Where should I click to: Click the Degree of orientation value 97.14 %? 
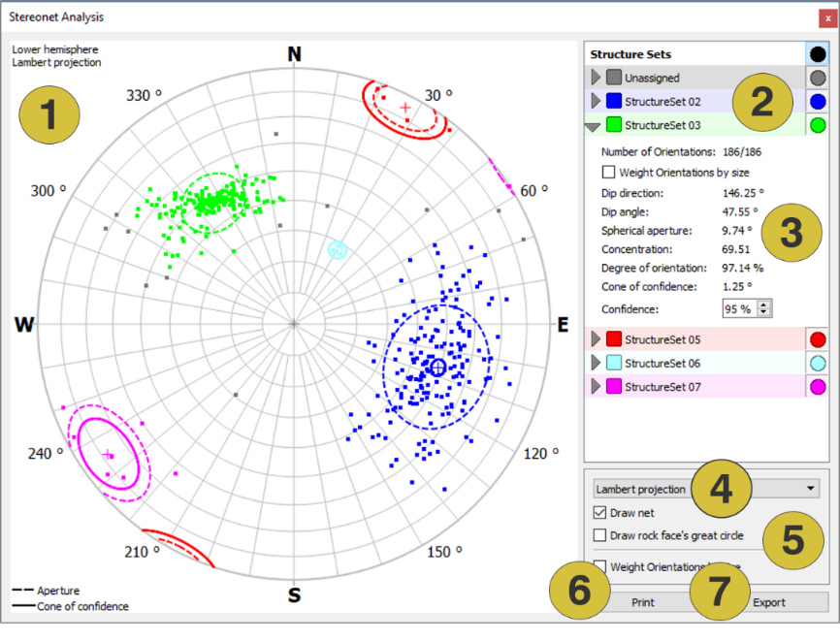pos(742,268)
